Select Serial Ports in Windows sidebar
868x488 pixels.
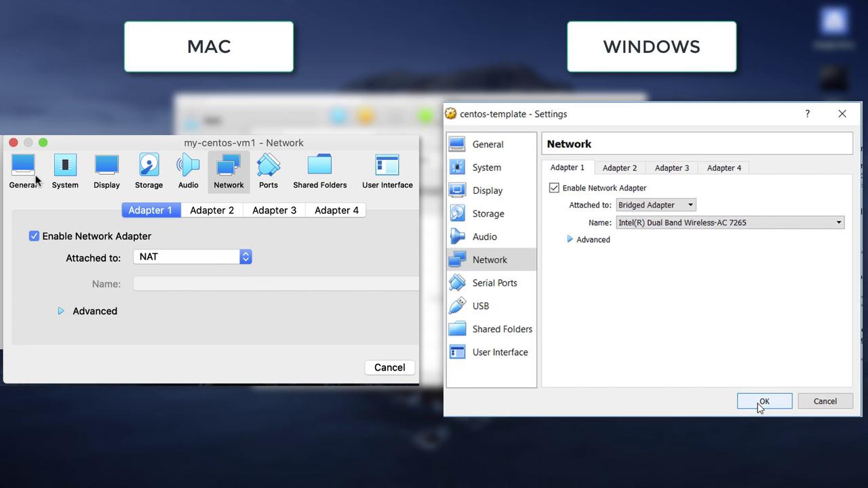[494, 283]
